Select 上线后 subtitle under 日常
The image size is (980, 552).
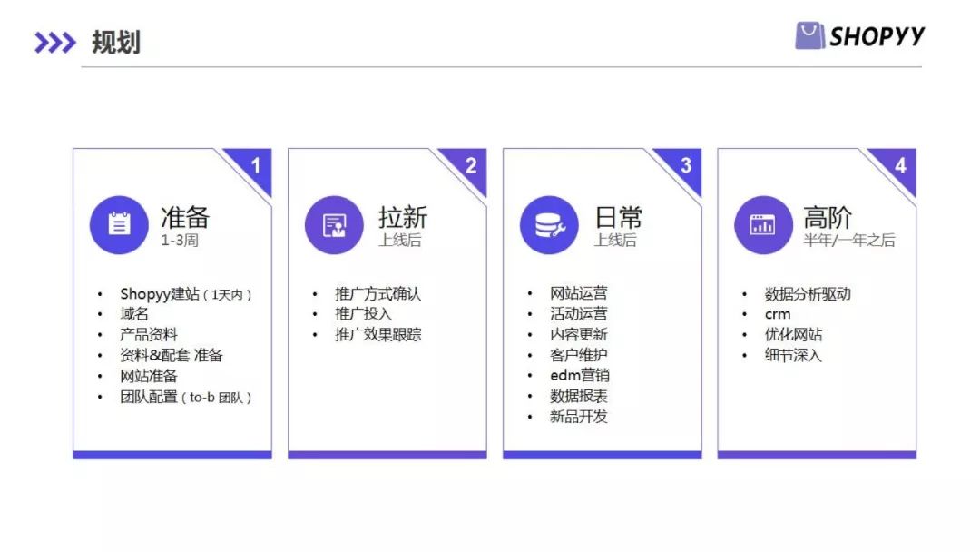coord(615,240)
